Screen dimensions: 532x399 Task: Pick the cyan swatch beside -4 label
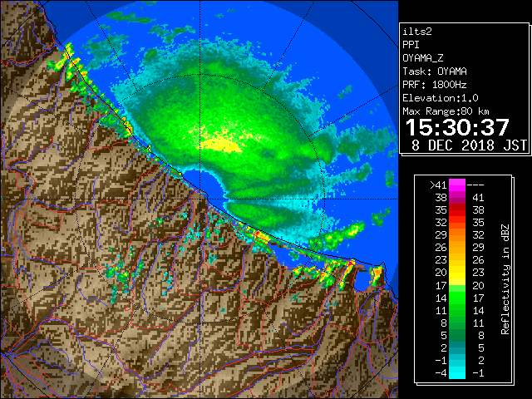pyautogui.click(x=457, y=372)
